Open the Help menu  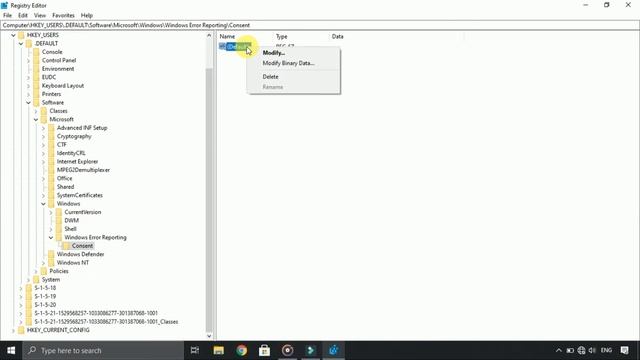87,15
